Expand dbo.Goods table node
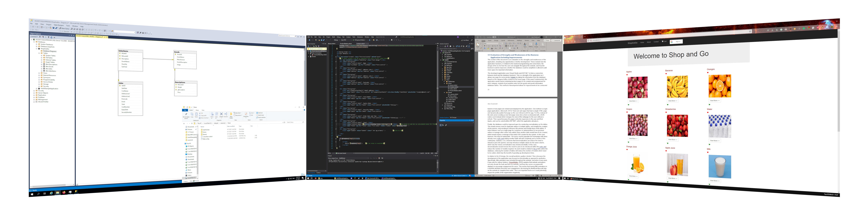868x215 pixels. pyautogui.click(x=42, y=66)
